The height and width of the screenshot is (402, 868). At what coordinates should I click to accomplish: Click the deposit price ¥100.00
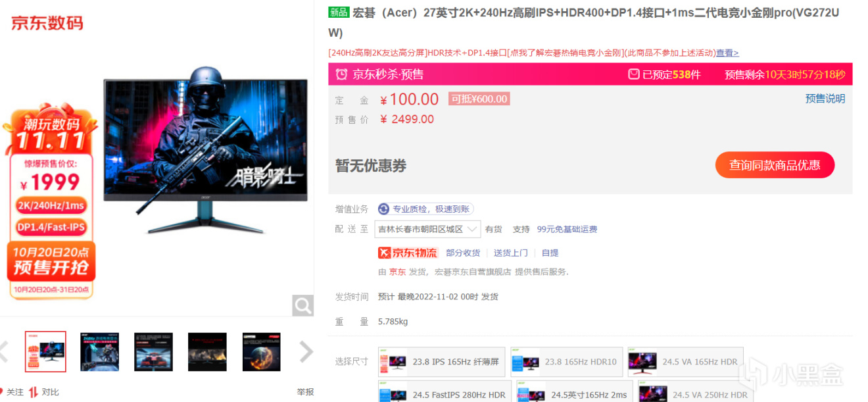tap(409, 99)
